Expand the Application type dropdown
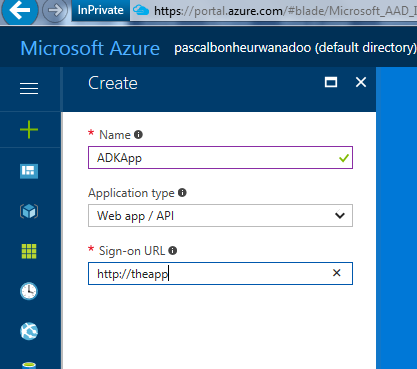The width and height of the screenshot is (417, 369). pos(220,216)
